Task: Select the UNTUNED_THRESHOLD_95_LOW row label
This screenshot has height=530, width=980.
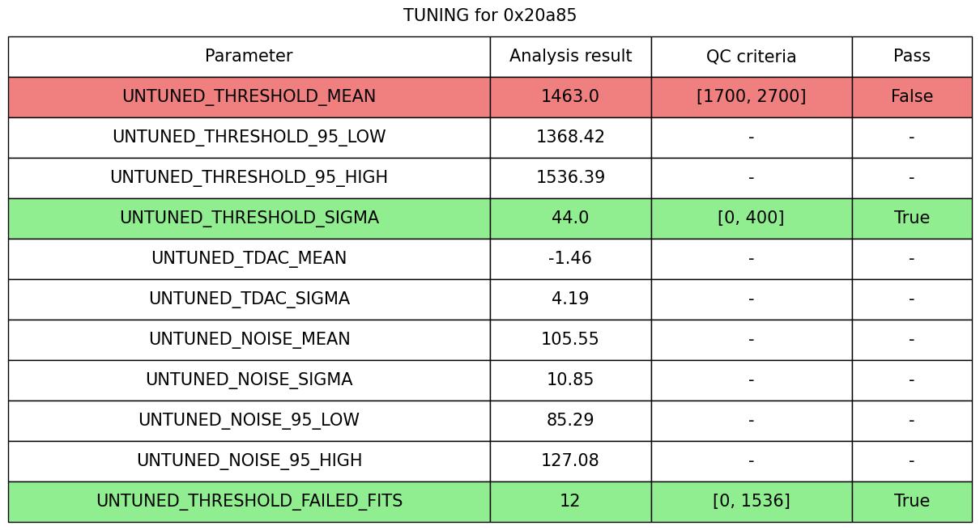Action: coord(249,138)
